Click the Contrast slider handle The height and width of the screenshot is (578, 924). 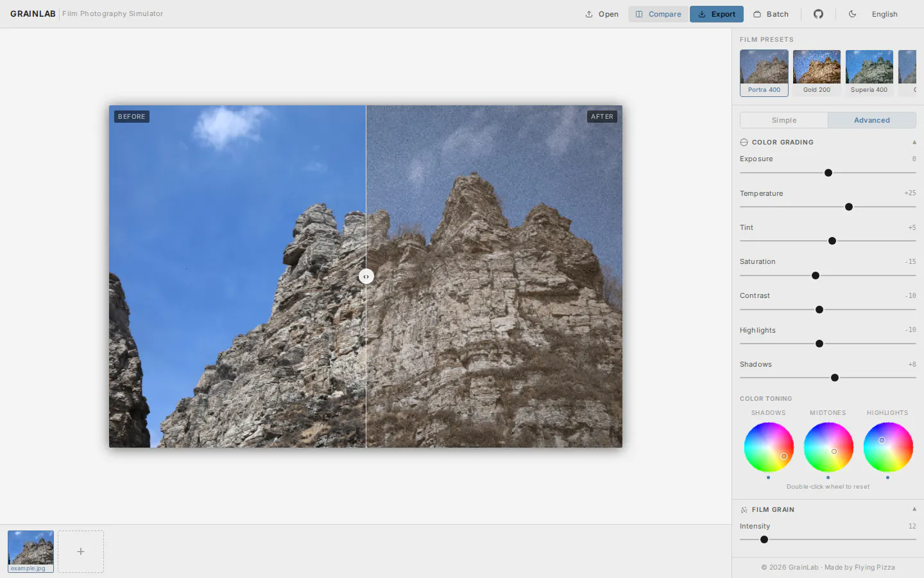(x=819, y=310)
